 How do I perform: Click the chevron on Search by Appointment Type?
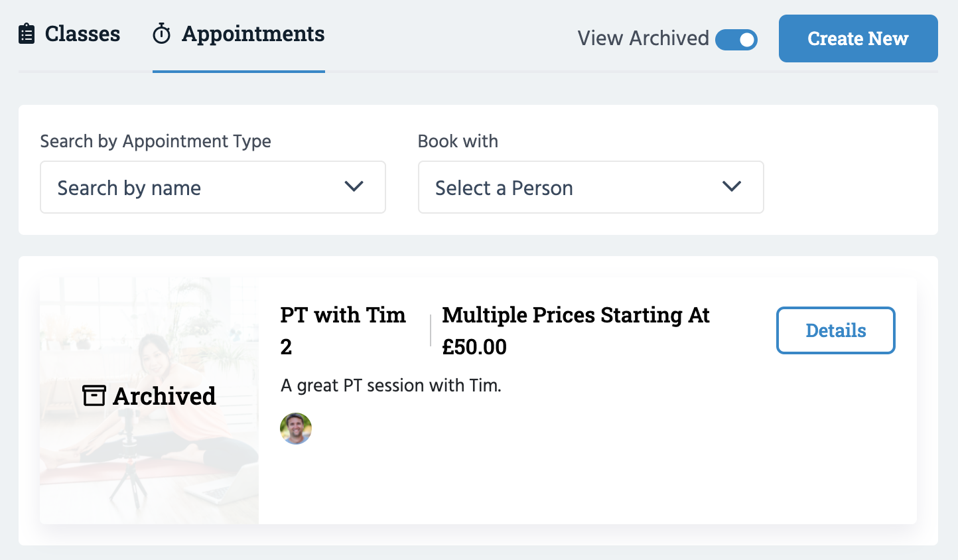354,187
